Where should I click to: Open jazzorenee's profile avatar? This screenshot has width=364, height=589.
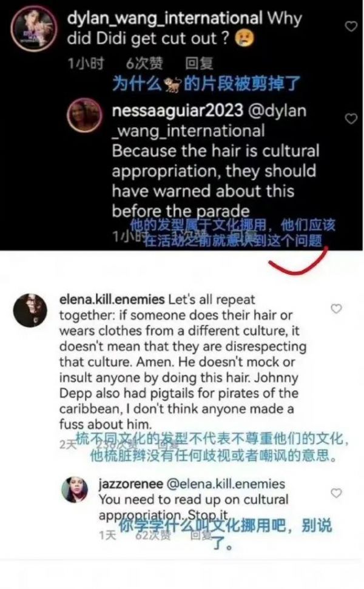(75, 490)
